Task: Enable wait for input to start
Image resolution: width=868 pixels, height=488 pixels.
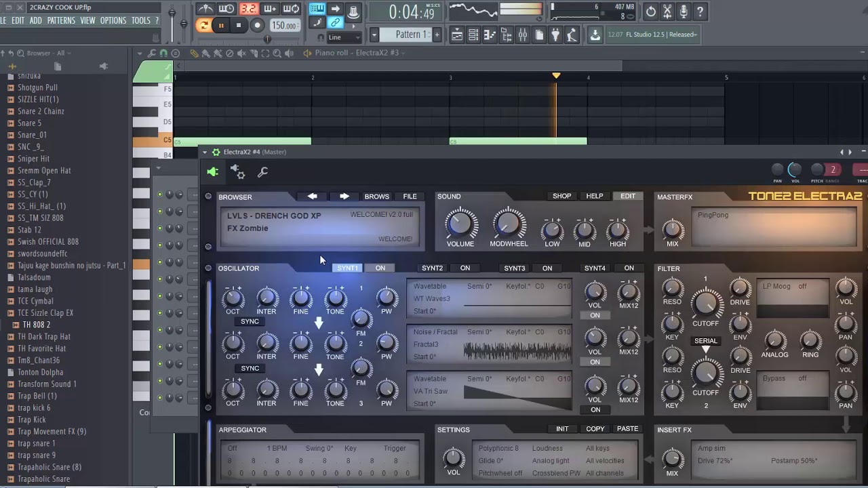Action: (226, 9)
